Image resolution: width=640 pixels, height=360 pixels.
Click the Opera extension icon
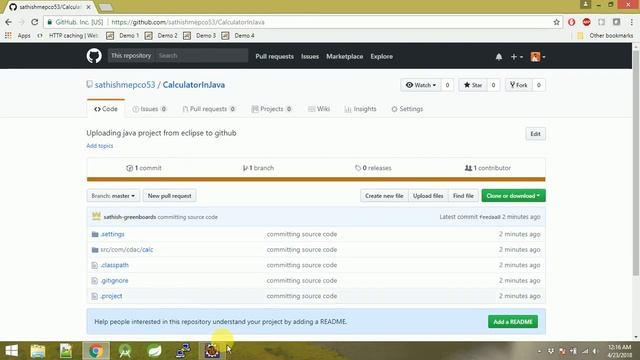(x=571, y=22)
